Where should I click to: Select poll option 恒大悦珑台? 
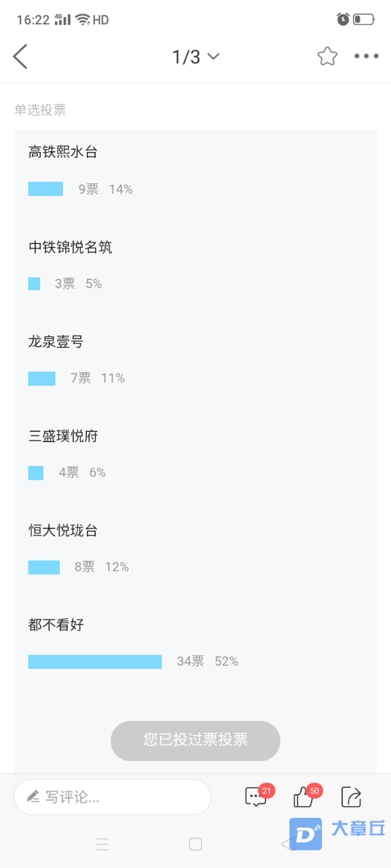tap(63, 530)
